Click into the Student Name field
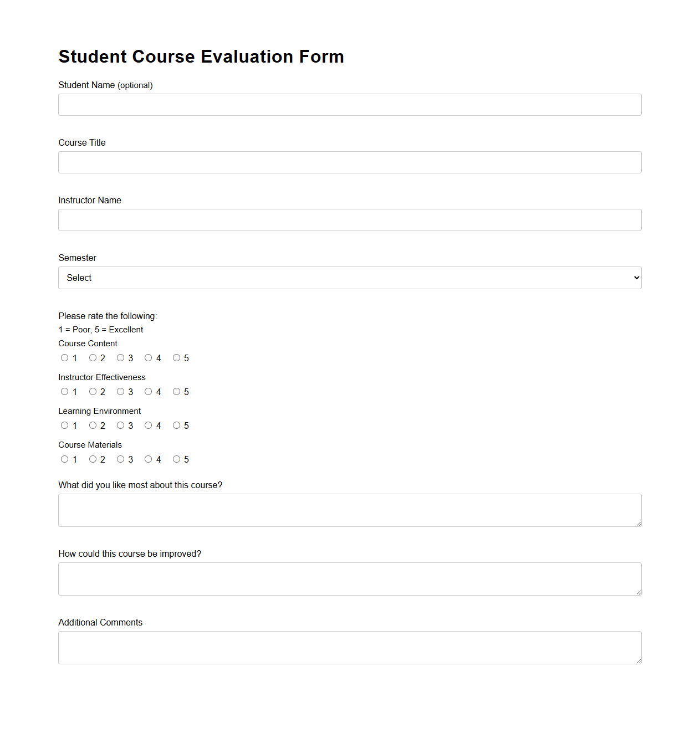700x733 pixels. 349,104
